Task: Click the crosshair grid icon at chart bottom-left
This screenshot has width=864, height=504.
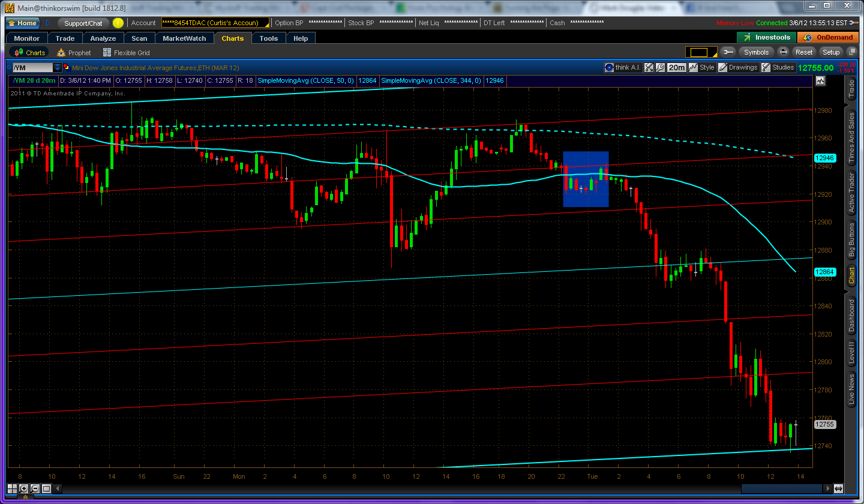Action: click(x=12, y=488)
